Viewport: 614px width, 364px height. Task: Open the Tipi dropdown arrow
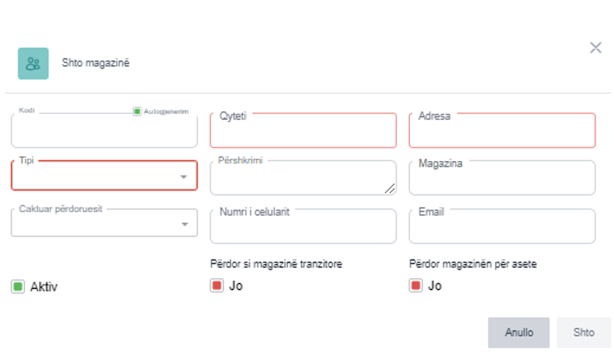click(184, 177)
